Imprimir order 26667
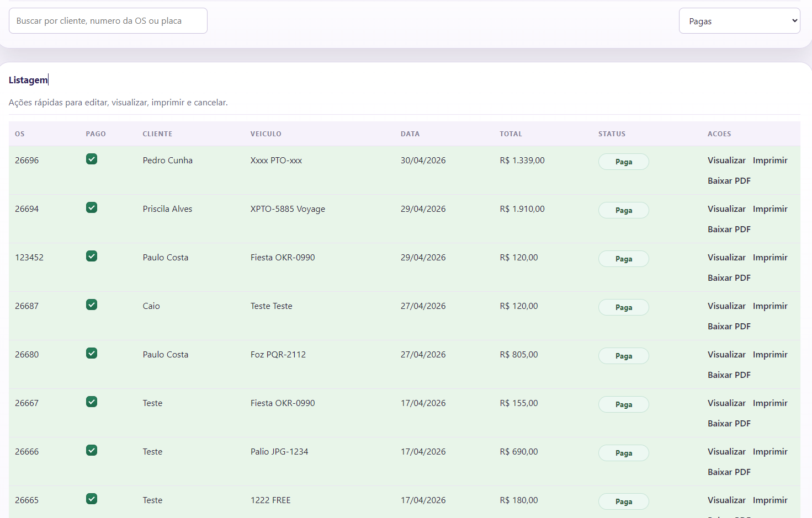The height and width of the screenshot is (518, 812). click(770, 403)
